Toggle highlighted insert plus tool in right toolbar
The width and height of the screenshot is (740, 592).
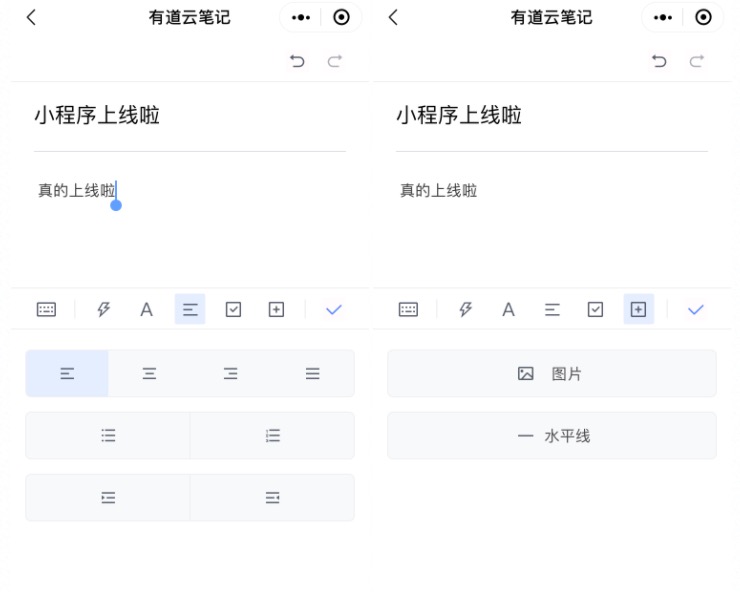click(x=639, y=309)
